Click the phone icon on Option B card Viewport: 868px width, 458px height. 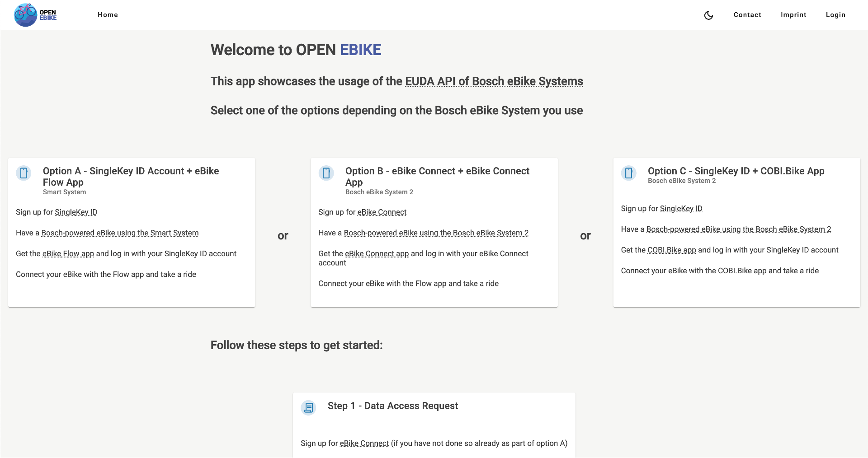[326, 173]
